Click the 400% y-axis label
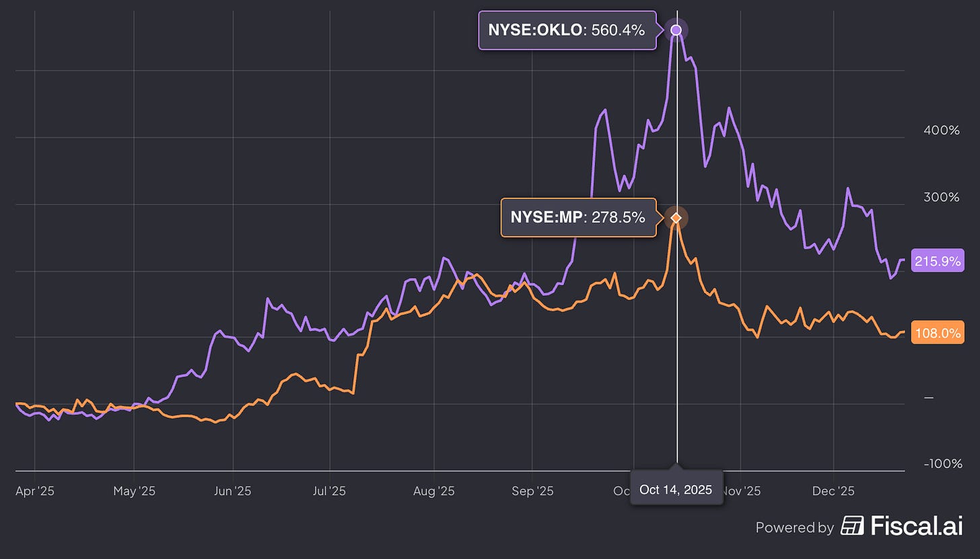The height and width of the screenshot is (559, 980). coord(942,130)
